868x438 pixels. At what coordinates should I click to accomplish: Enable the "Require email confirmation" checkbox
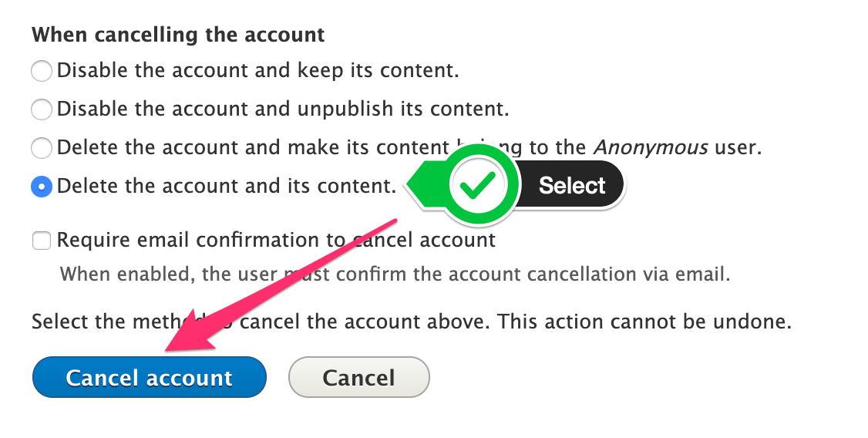click(42, 241)
